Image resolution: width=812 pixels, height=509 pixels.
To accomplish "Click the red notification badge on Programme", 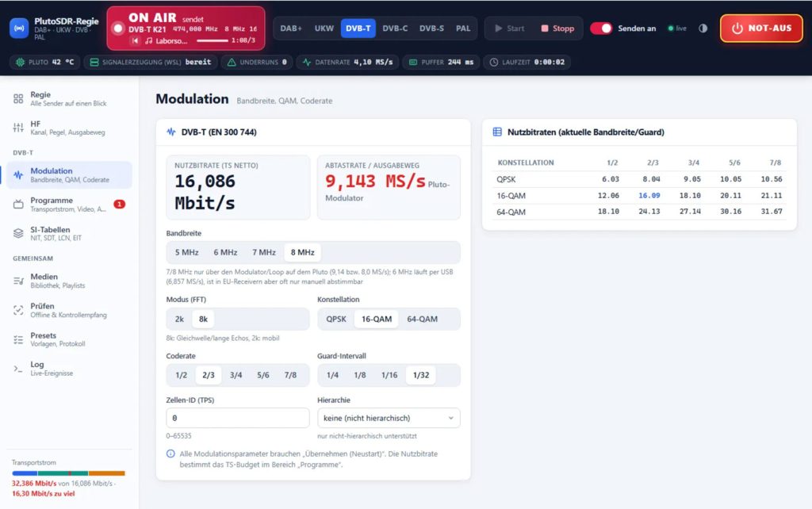I will 119,204.
